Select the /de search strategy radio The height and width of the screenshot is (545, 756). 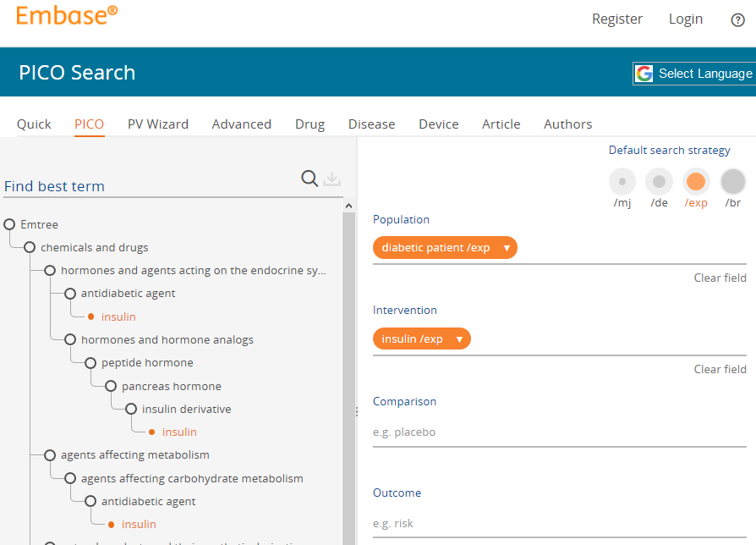[659, 182]
